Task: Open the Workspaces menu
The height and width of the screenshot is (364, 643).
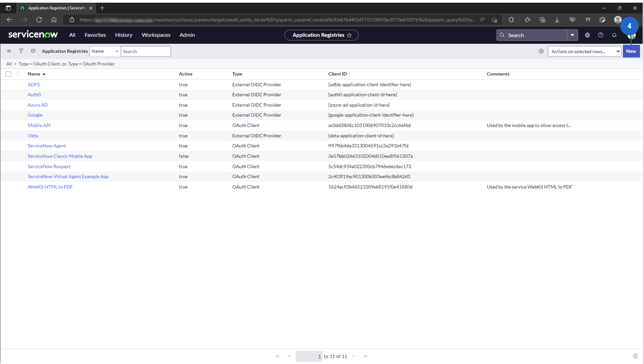Action: pyautogui.click(x=156, y=35)
